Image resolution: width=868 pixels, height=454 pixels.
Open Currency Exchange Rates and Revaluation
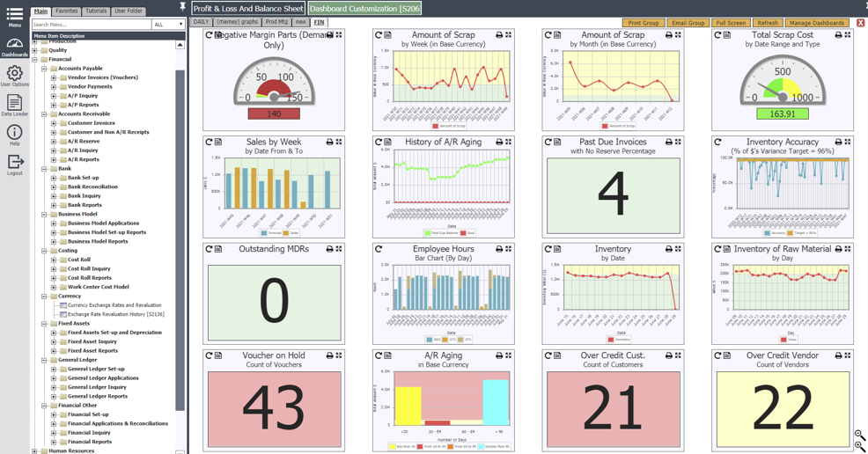pos(114,305)
